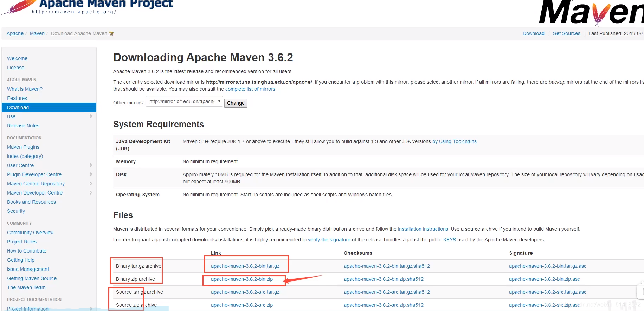Open the Security sidebar item

[x=16, y=211]
